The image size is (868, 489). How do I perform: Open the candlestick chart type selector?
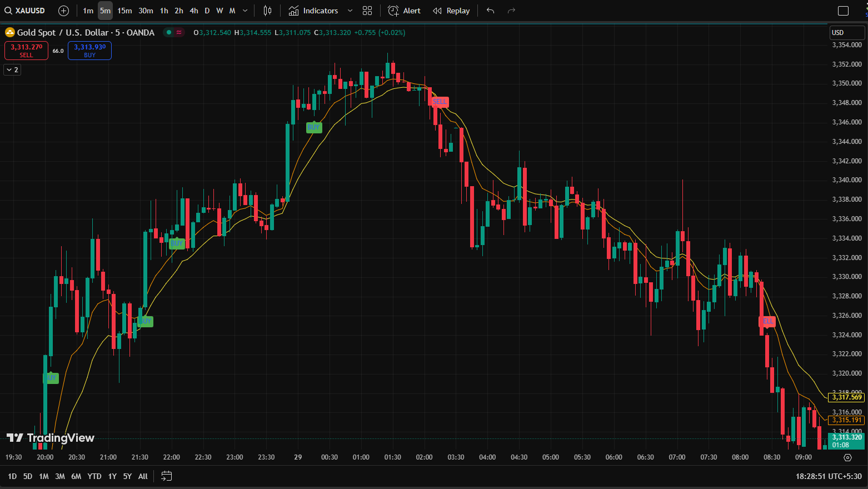click(x=267, y=11)
